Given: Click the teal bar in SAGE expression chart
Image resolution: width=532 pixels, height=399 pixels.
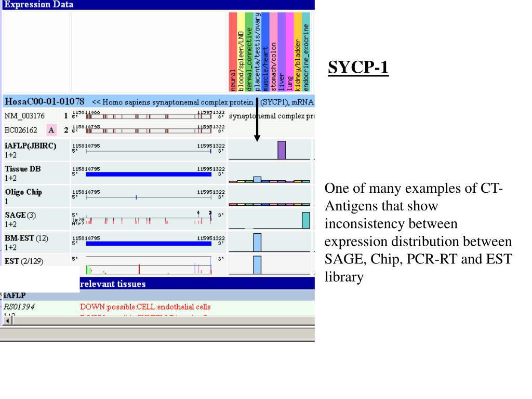Looking at the screenshot, I should 305,220.
